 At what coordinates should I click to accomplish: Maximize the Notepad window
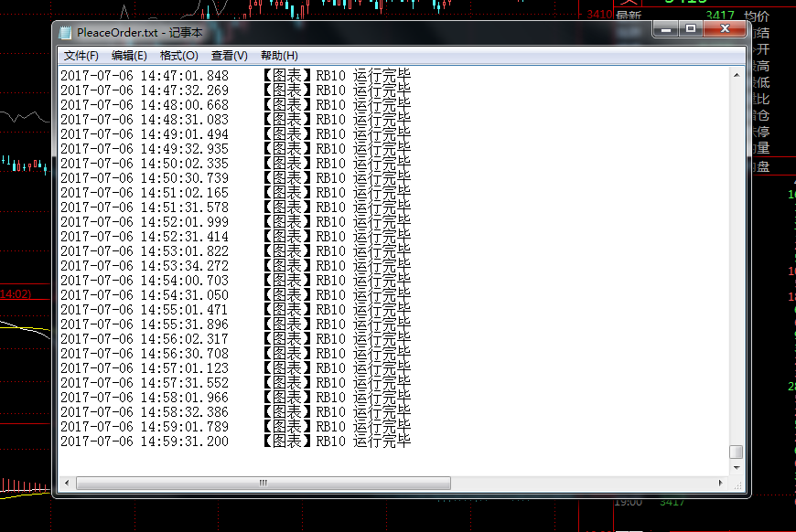[691, 29]
